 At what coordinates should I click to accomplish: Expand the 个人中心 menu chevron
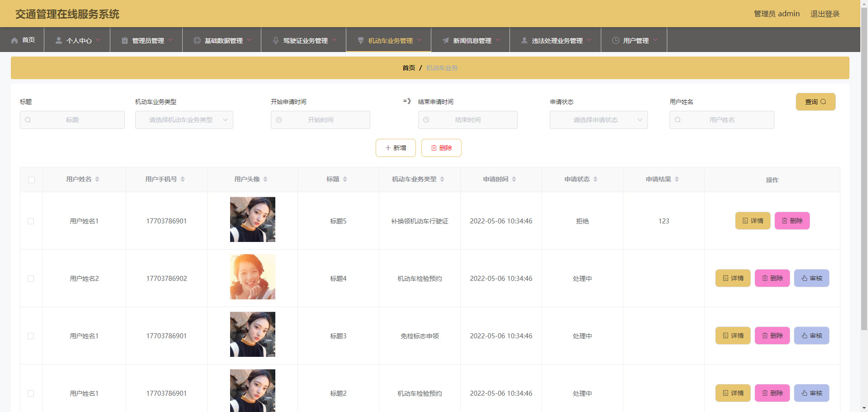[x=98, y=40]
